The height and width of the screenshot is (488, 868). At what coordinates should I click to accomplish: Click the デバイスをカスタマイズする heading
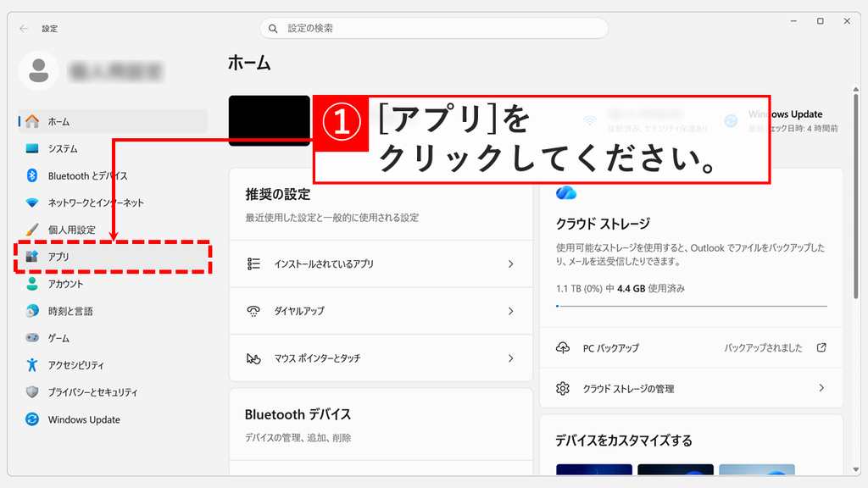click(x=624, y=441)
